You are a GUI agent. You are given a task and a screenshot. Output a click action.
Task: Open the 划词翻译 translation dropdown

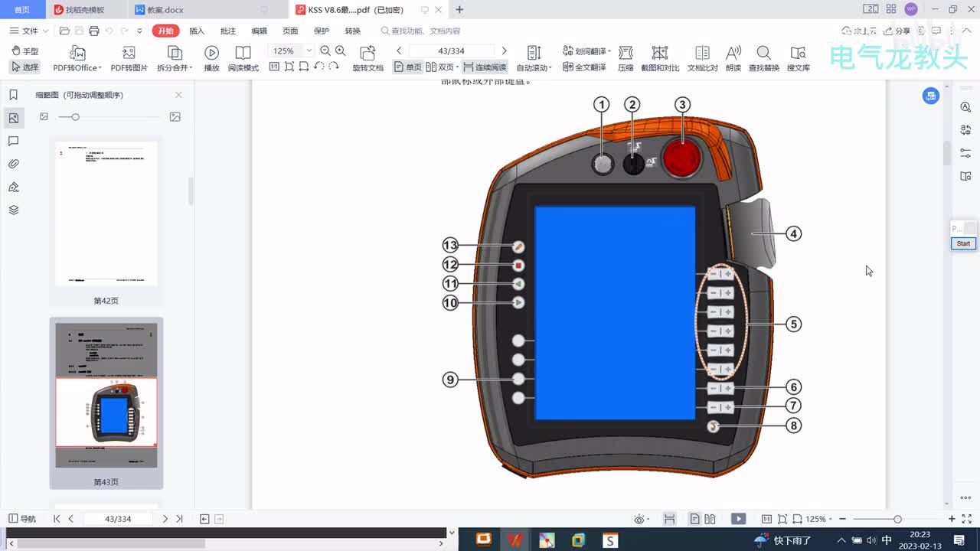[586, 51]
